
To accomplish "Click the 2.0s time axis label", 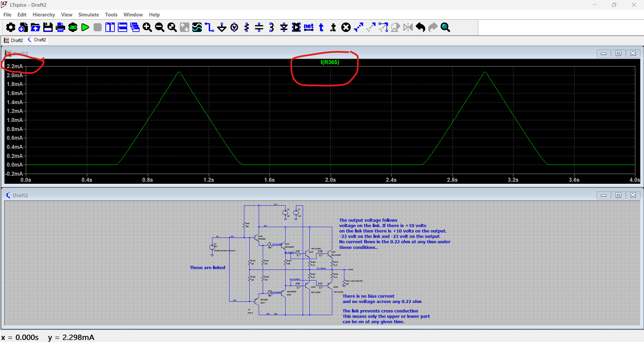I will [331, 180].
